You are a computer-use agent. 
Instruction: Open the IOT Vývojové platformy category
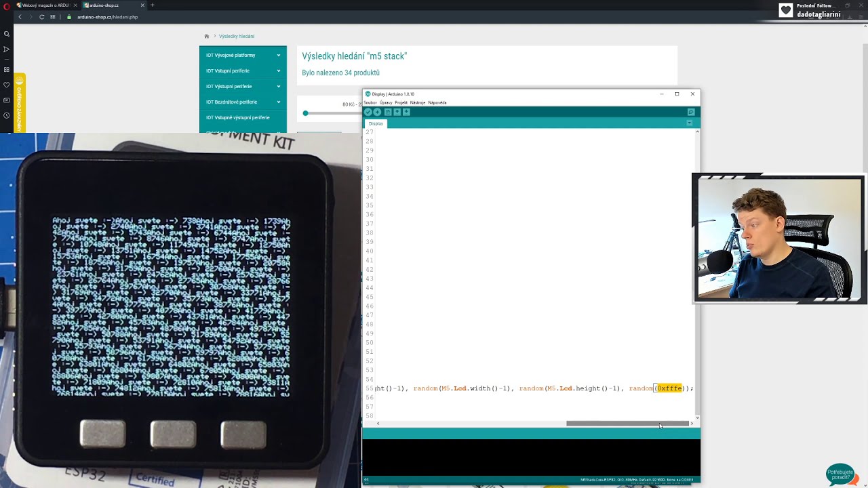pos(231,55)
